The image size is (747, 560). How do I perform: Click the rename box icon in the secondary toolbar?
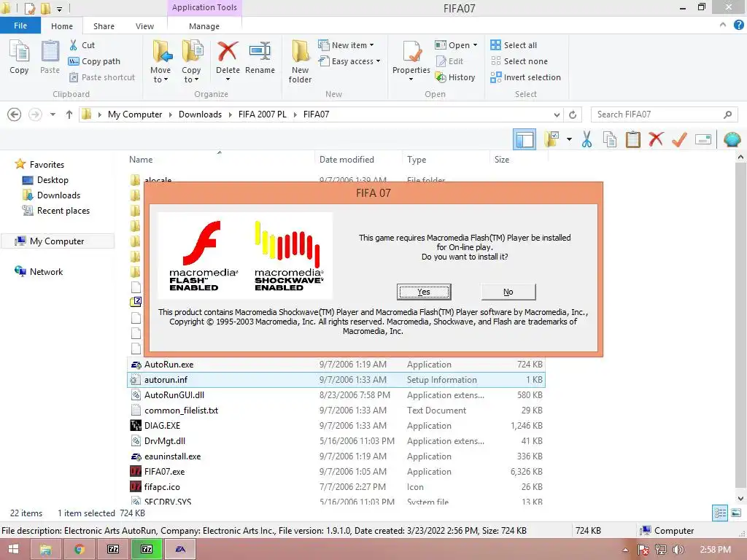pos(703,139)
